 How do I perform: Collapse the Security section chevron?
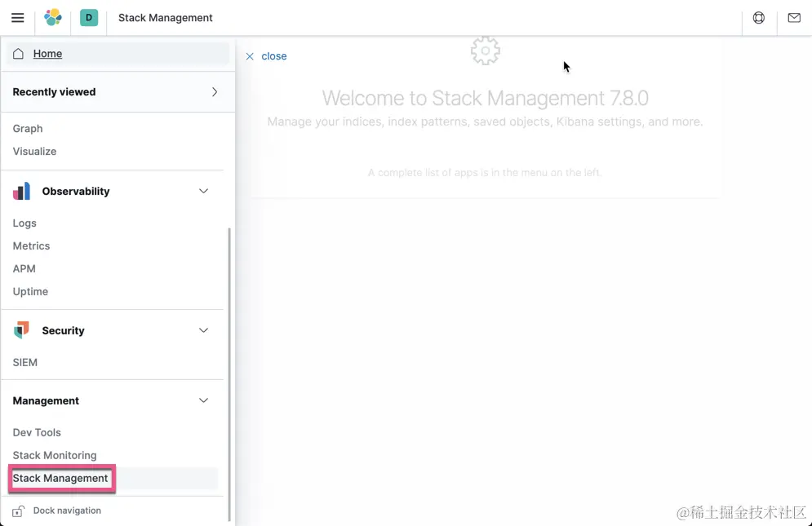point(203,330)
